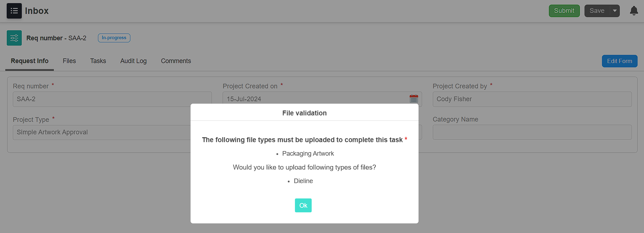This screenshot has width=644, height=233.
Task: Go to the Comments tab
Action: [176, 61]
